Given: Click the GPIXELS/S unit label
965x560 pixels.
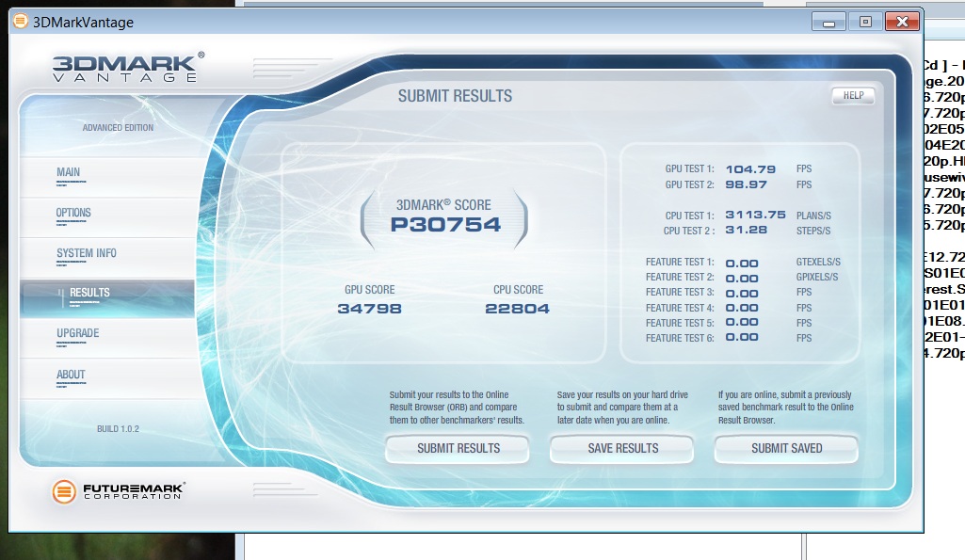Looking at the screenshot, I should [816, 277].
